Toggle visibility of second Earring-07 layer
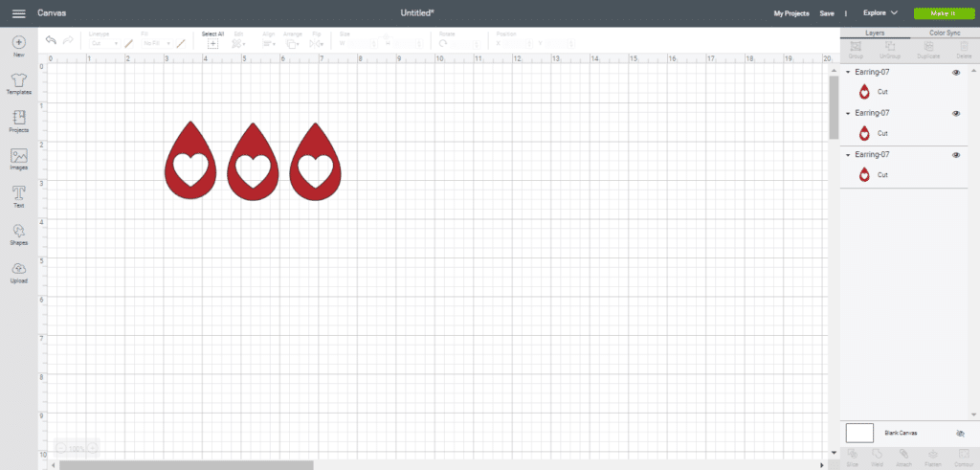Screen dimensions: 980x470 point(956,114)
